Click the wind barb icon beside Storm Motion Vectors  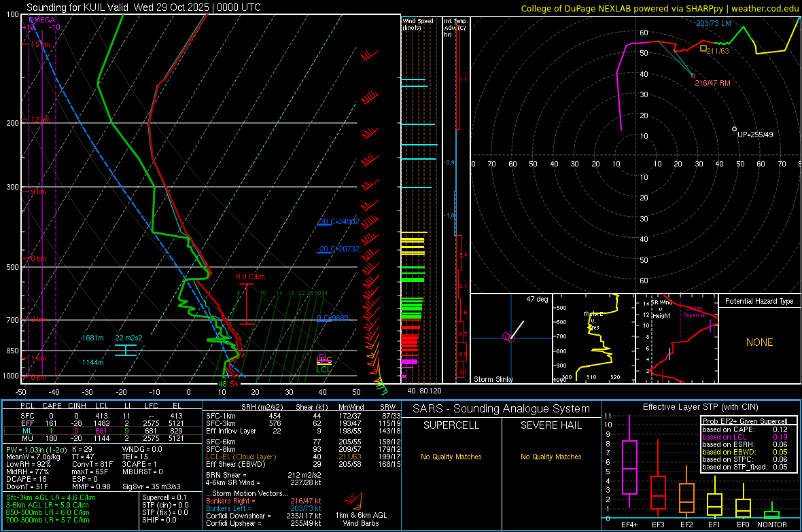pyautogui.click(x=354, y=501)
